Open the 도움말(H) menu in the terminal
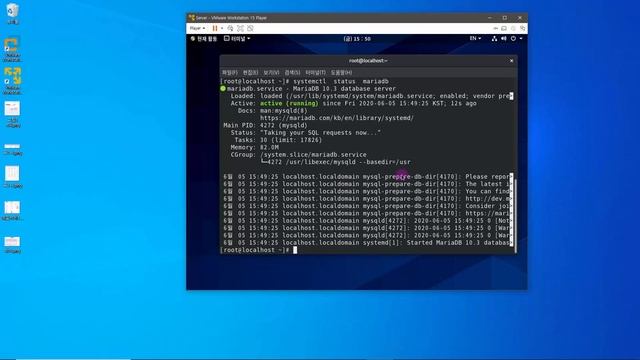This screenshot has width=640, height=360. 341,73
